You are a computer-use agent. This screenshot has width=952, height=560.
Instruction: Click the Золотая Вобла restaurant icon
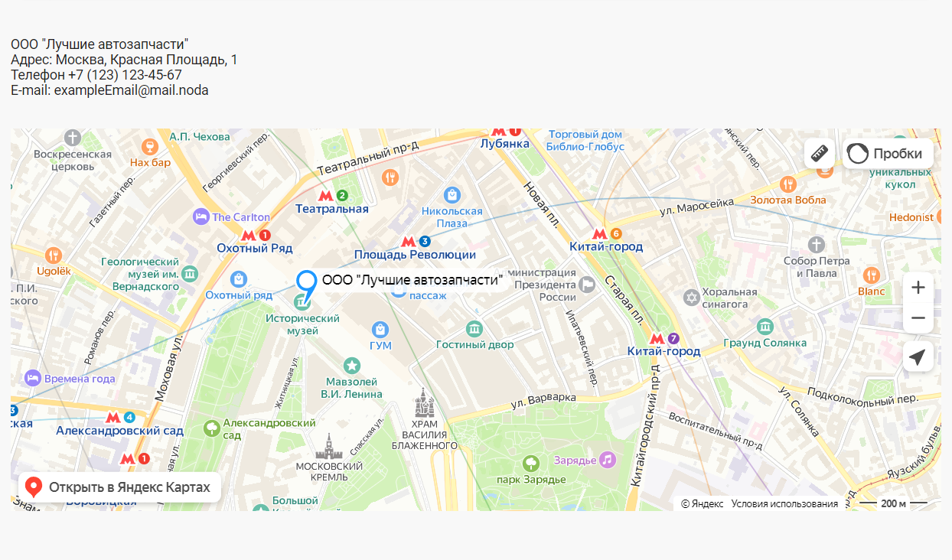[x=787, y=184]
